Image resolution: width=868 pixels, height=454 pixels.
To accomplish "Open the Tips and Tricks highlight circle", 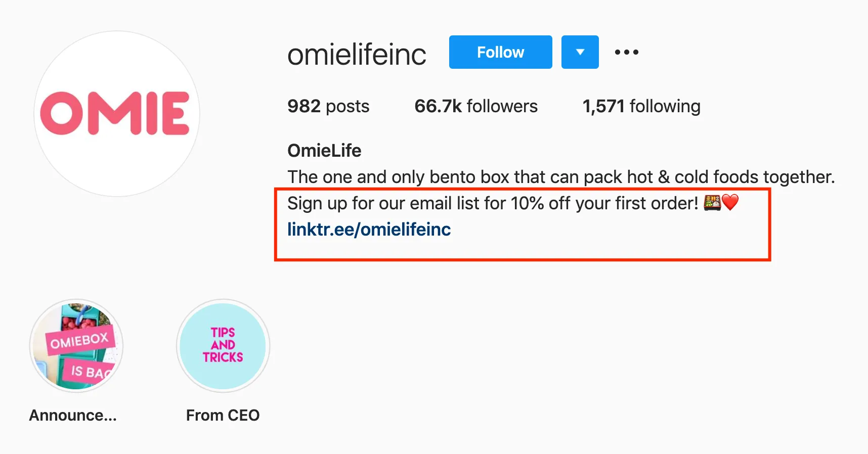I will click(x=223, y=346).
